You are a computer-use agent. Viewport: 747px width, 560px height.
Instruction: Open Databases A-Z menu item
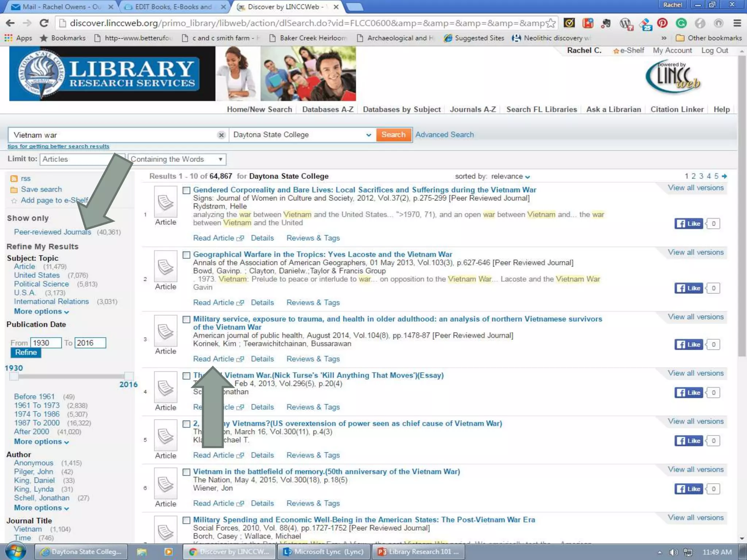[x=328, y=109]
